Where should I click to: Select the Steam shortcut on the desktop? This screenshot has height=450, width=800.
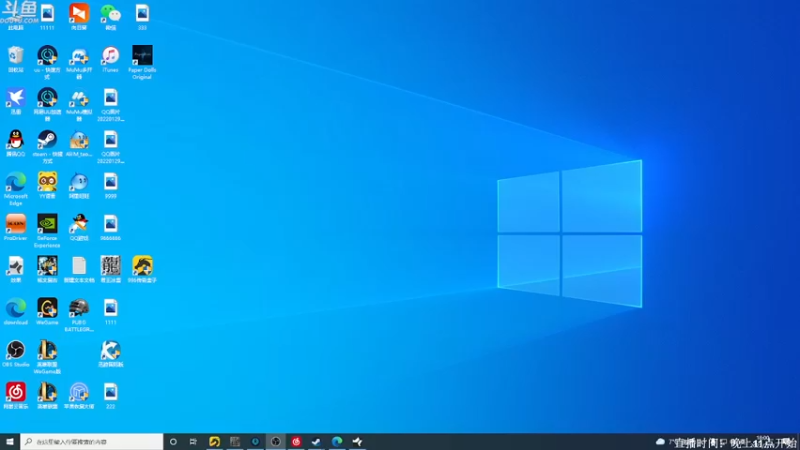pos(47,146)
